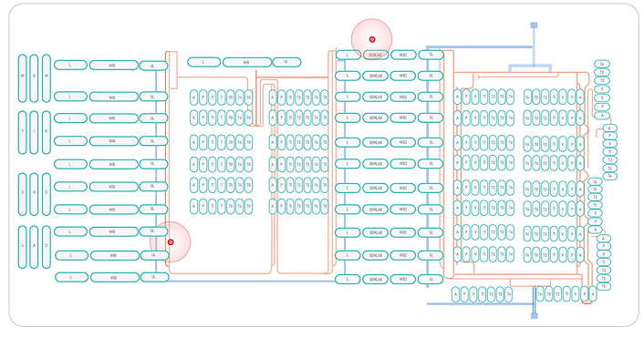The height and width of the screenshot is (338, 644).
Task: Click the standalone L pill above the middle block
Action: 203,62
